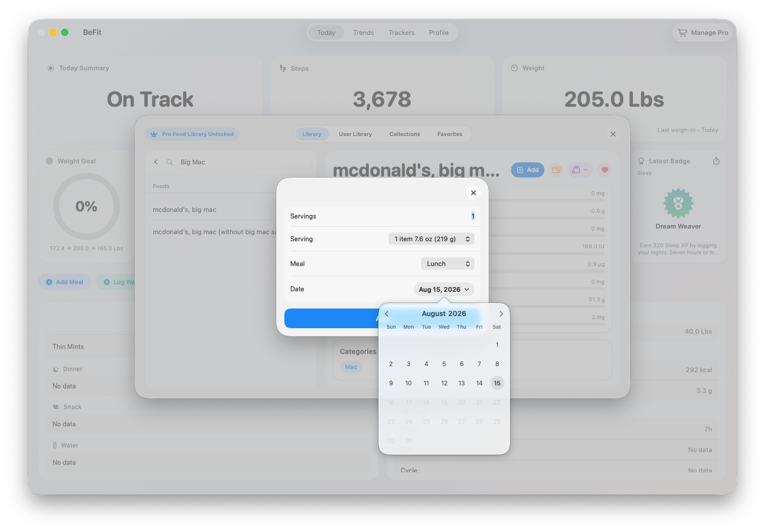Open the purple meal dropdown icon
This screenshot has width=765, height=532.
[x=580, y=170]
